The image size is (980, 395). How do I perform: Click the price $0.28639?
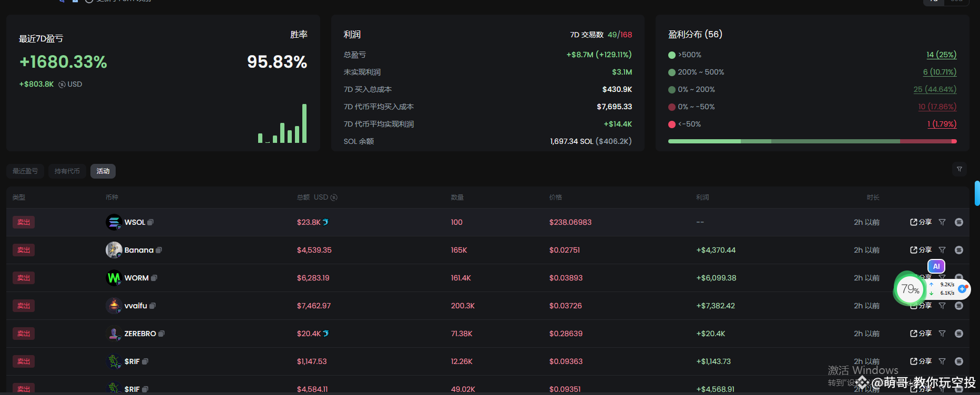(x=566, y=334)
